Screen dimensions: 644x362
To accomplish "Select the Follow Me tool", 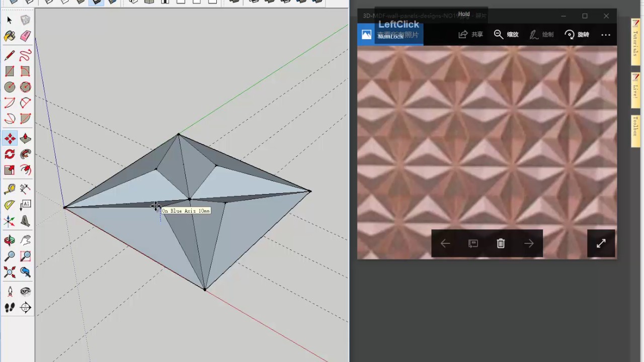I will click(26, 154).
